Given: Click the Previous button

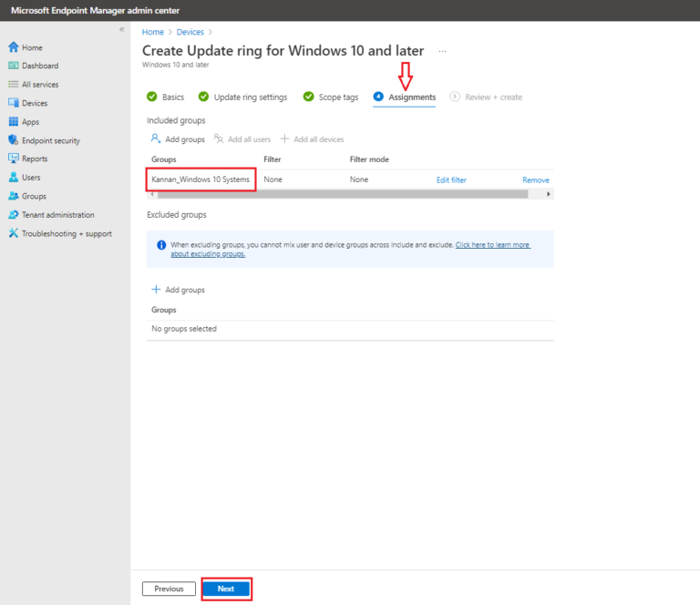Looking at the screenshot, I should 169,589.
